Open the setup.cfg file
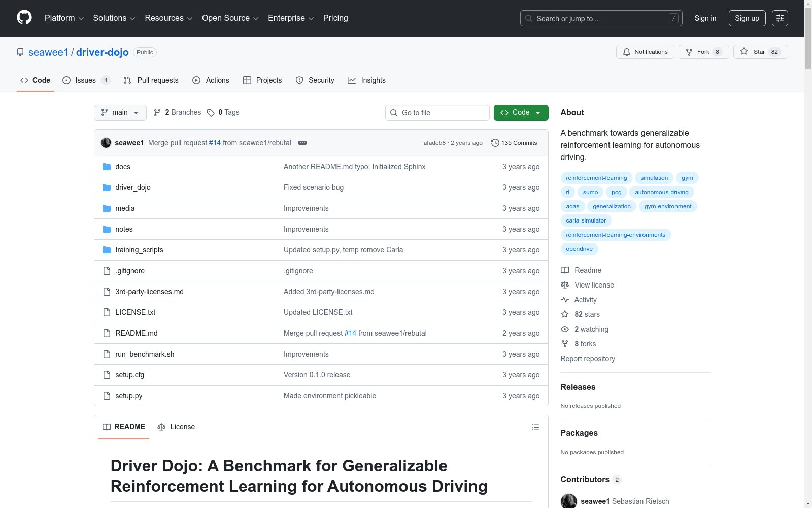 point(130,375)
